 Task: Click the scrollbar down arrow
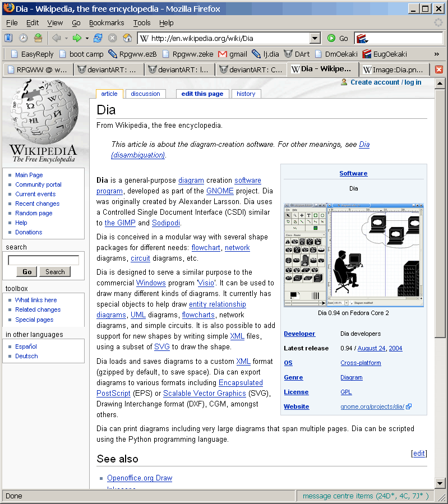440,483
